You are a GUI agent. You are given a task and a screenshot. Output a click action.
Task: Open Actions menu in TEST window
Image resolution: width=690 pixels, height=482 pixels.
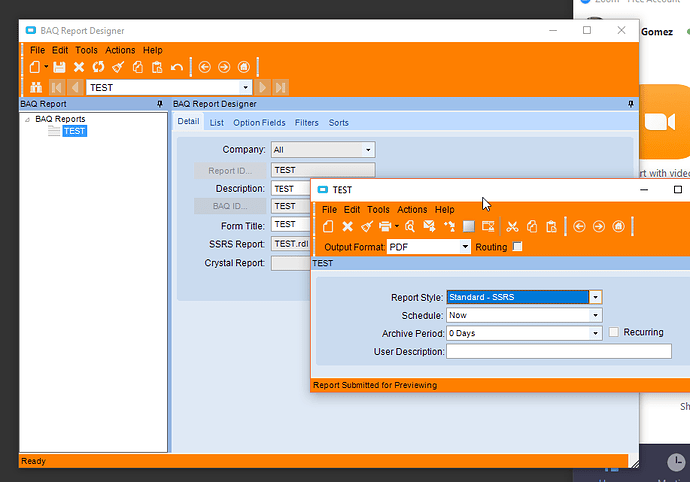(x=412, y=210)
